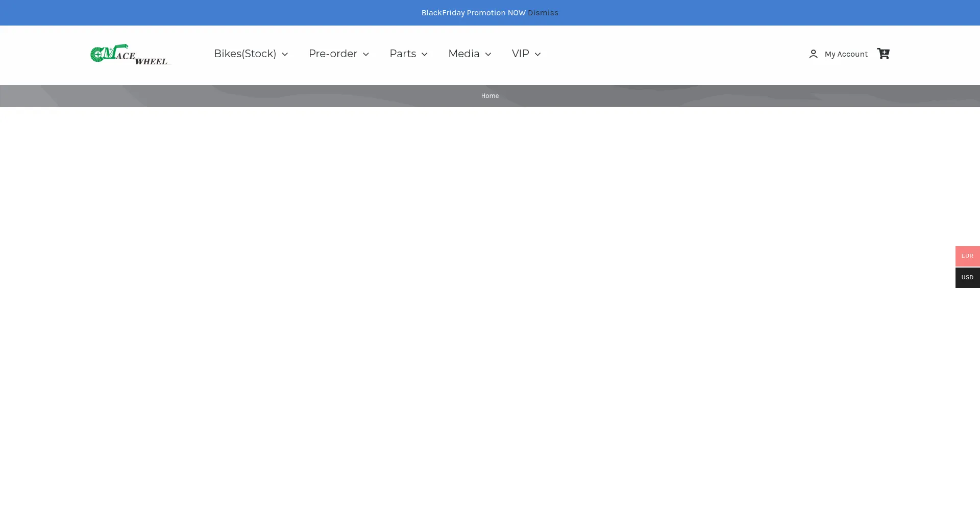This screenshot has height=507, width=980.
Task: Click the chevron next to VIP
Action: (x=538, y=54)
